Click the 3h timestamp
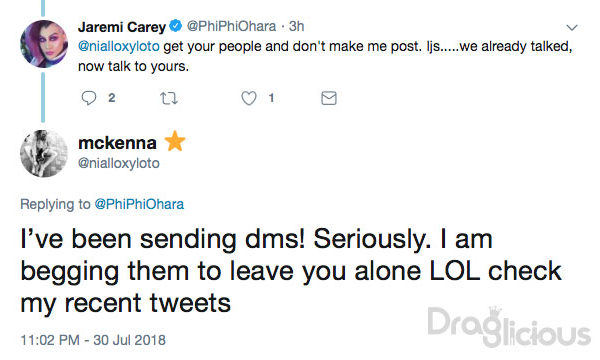The width and height of the screenshot is (600, 360). (297, 26)
